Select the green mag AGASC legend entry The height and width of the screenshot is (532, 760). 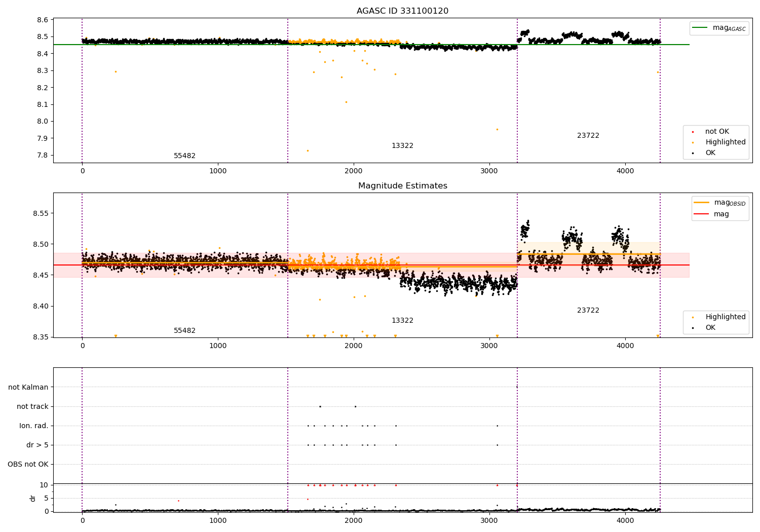(x=719, y=28)
